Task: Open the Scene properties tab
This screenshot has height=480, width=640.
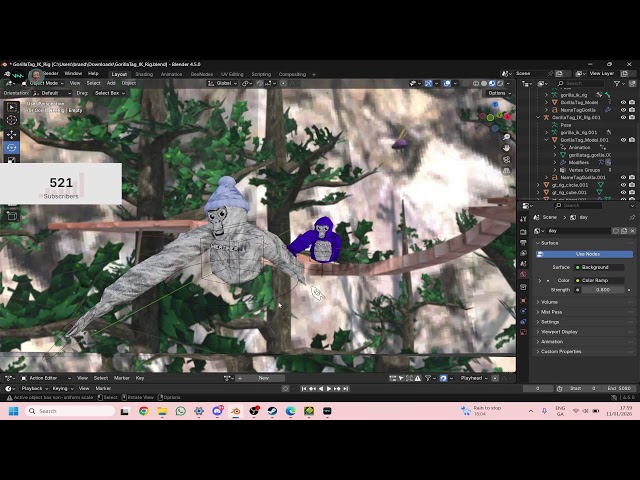Action: point(524,264)
